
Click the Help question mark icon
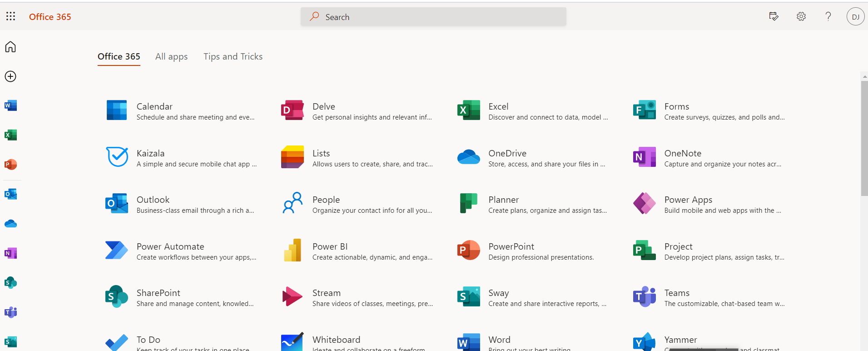[828, 16]
